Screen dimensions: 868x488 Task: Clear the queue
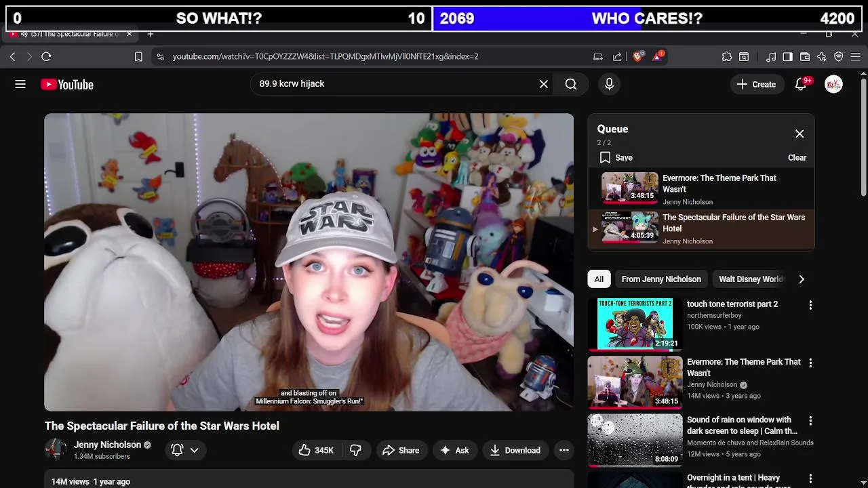point(797,157)
